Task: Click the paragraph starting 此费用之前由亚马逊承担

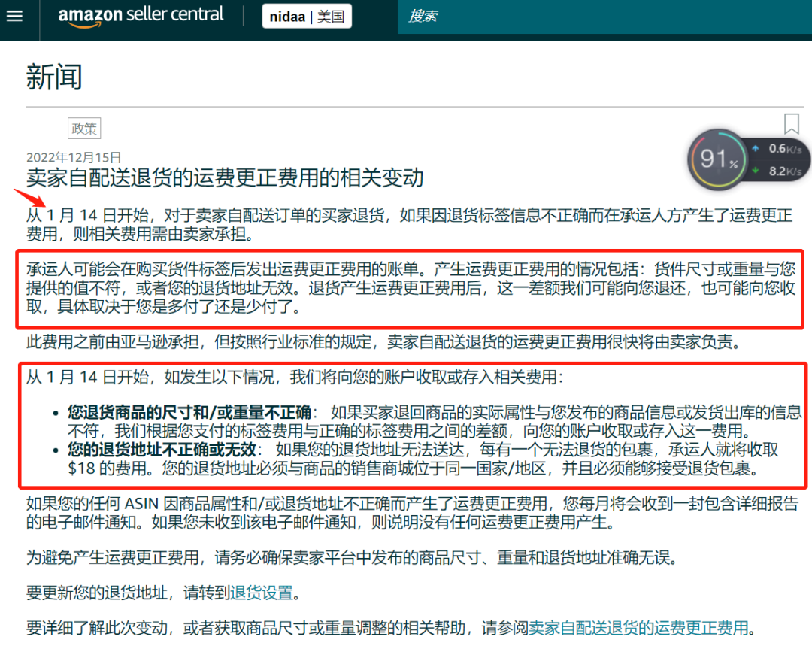Action: point(383,342)
